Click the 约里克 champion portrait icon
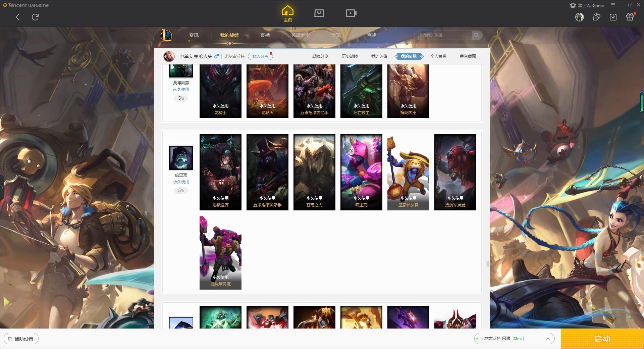 pyautogui.click(x=181, y=158)
